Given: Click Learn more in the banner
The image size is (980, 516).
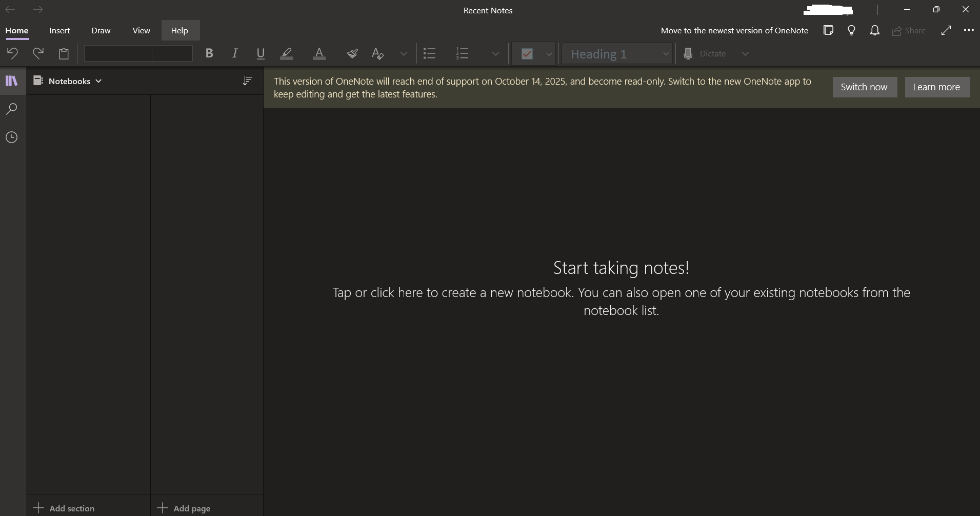Looking at the screenshot, I should pos(937,87).
